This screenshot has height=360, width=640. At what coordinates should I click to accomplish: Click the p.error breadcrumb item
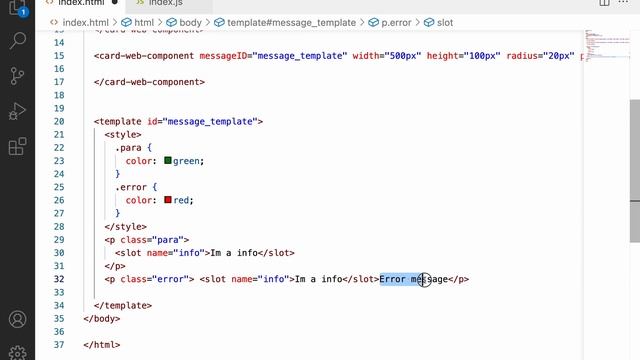(396, 22)
